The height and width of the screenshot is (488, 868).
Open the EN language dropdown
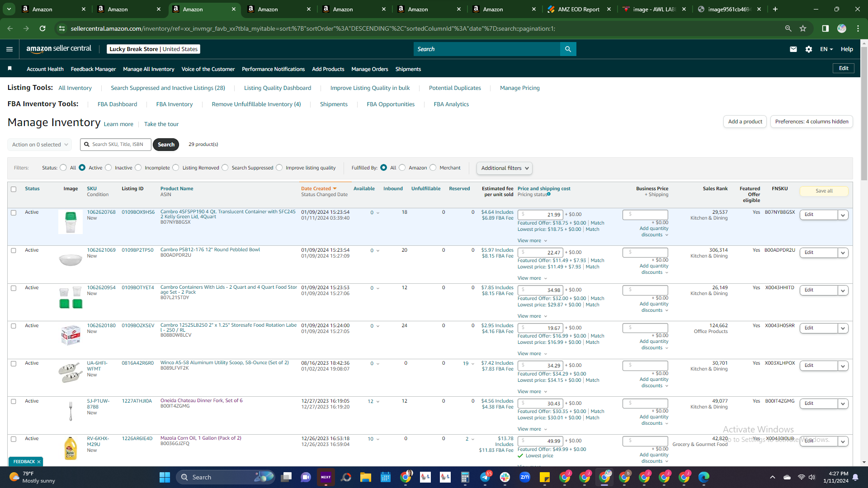pos(826,49)
